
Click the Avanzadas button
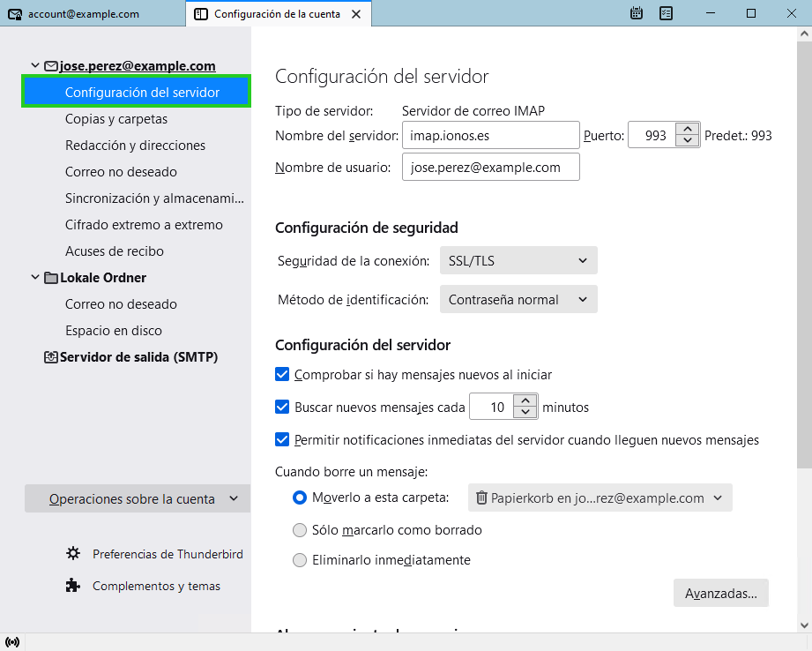point(720,594)
